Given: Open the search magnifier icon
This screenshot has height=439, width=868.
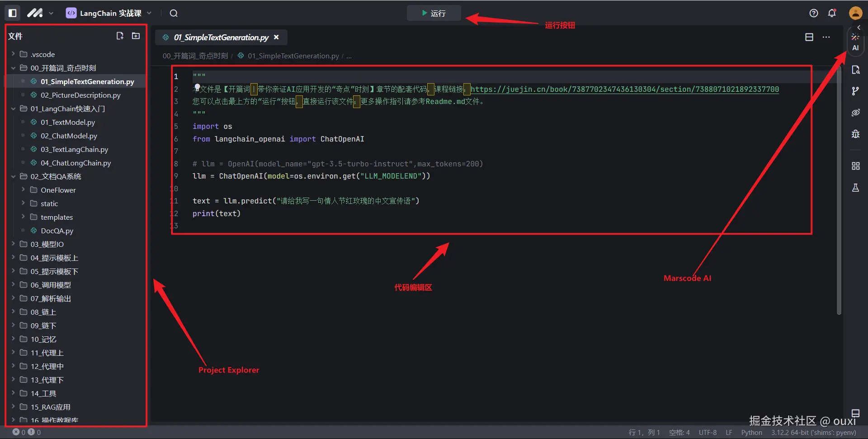Looking at the screenshot, I should click(174, 13).
